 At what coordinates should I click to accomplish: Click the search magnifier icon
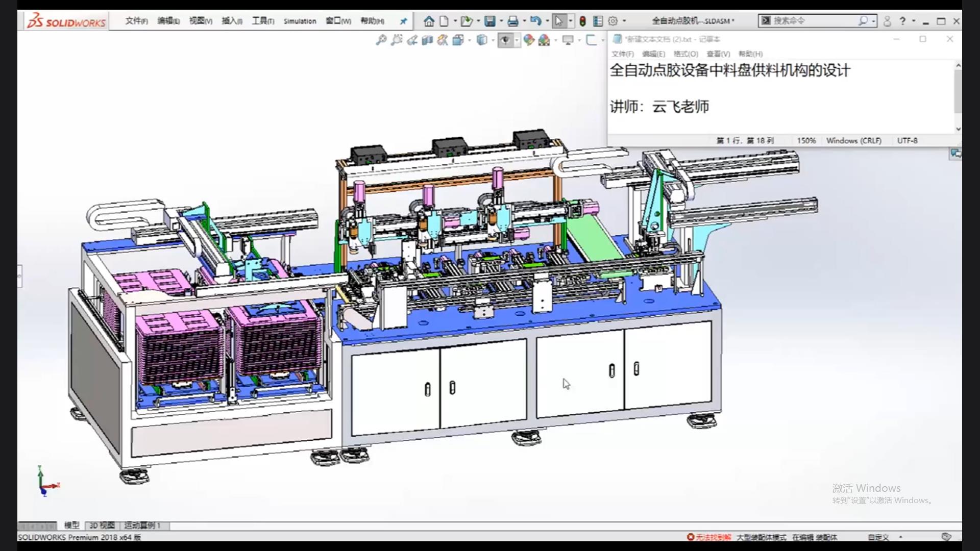[863, 21]
